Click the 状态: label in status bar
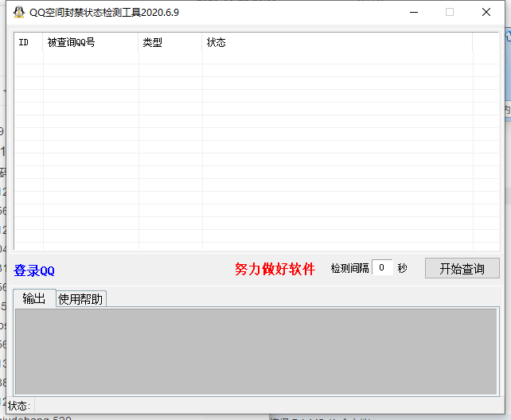 point(19,406)
